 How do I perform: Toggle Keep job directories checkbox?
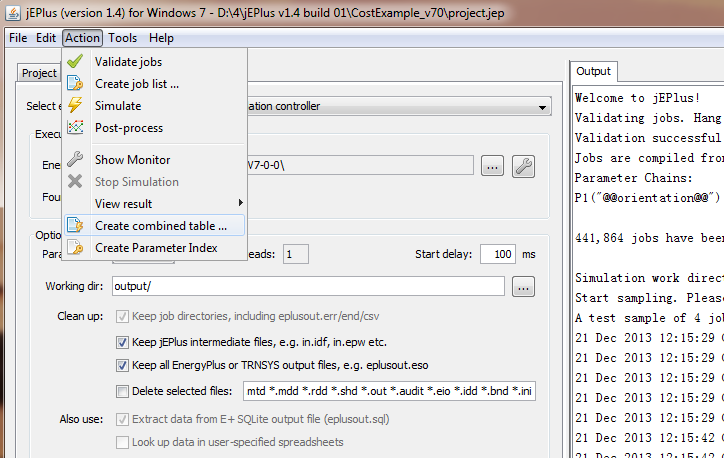click(122, 316)
